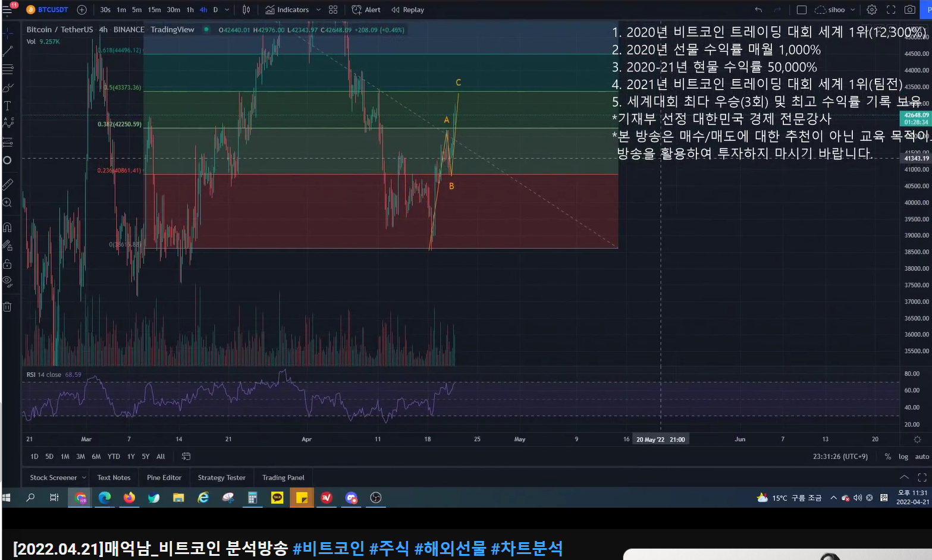This screenshot has height=560, width=932.
Task: Open the Stock Screener tab
Action: pos(54,477)
